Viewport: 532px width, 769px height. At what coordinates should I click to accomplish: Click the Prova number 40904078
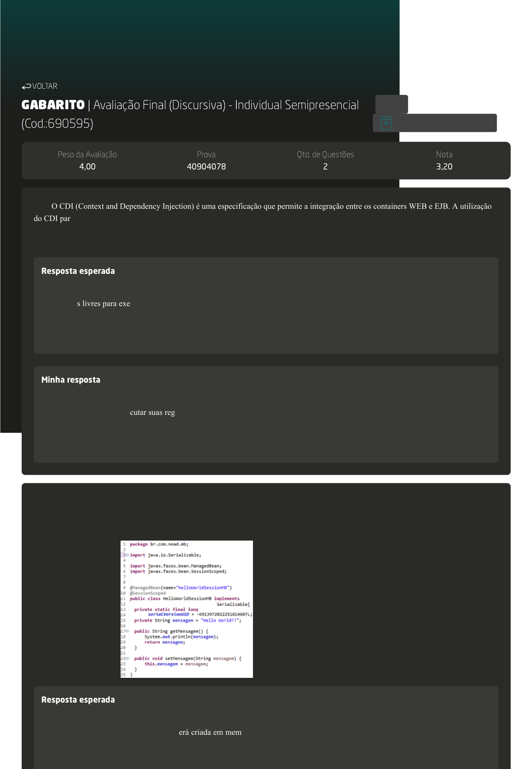(206, 167)
